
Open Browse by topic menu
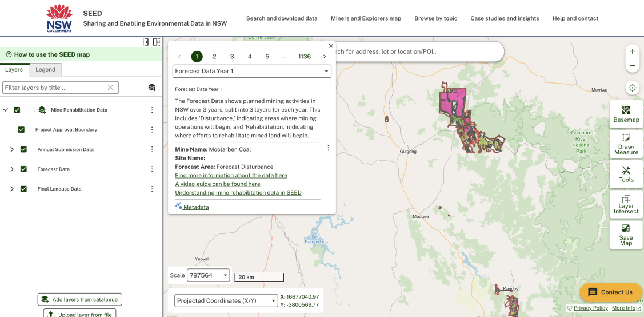[436, 18]
